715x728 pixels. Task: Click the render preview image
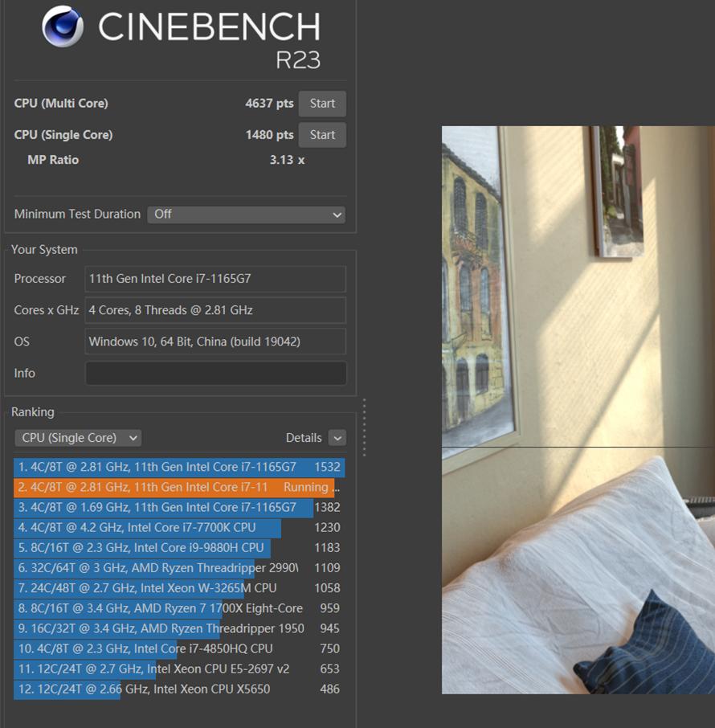(x=578, y=410)
